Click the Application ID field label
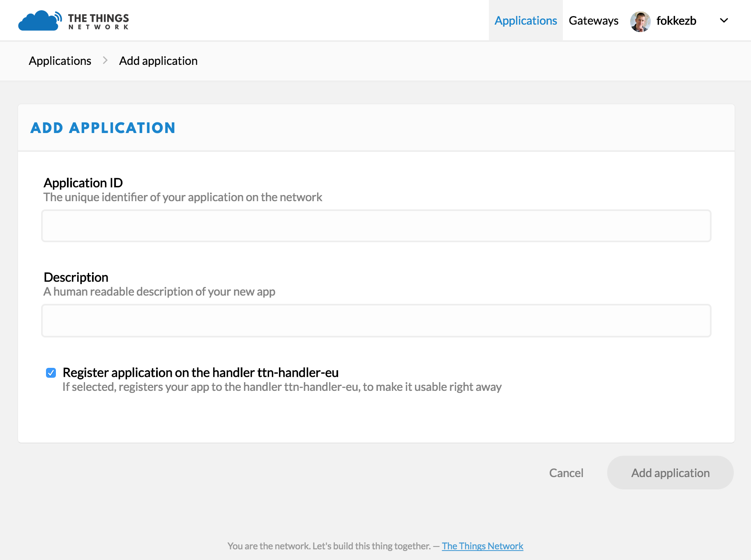The height and width of the screenshot is (560, 751). point(83,183)
